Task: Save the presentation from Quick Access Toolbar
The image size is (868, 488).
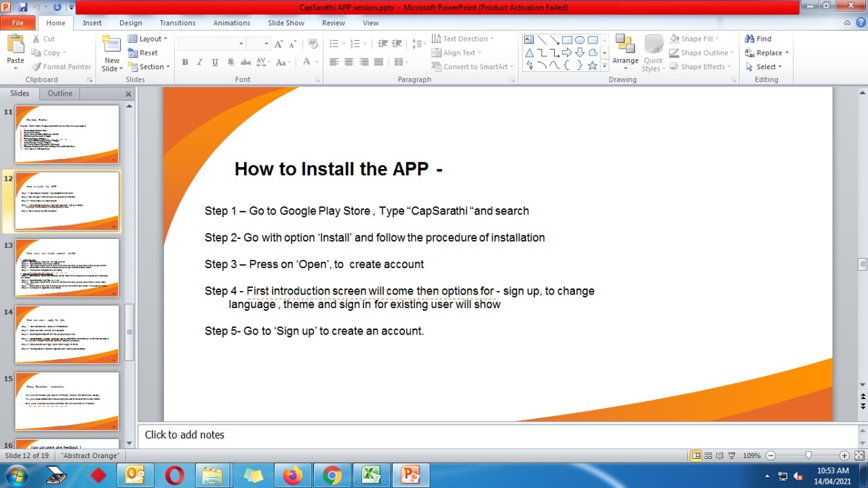Action: click(x=23, y=7)
